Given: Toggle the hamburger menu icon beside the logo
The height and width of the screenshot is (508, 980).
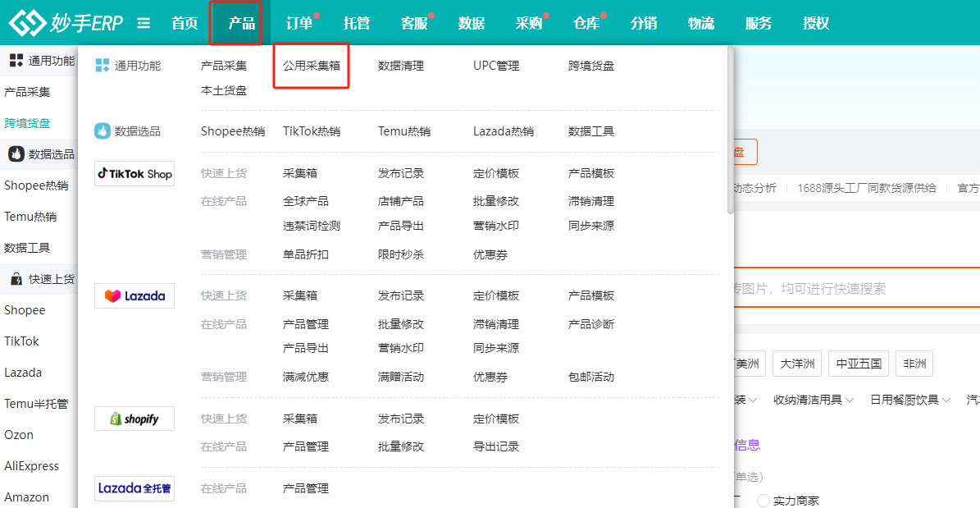Looking at the screenshot, I should pos(144,23).
